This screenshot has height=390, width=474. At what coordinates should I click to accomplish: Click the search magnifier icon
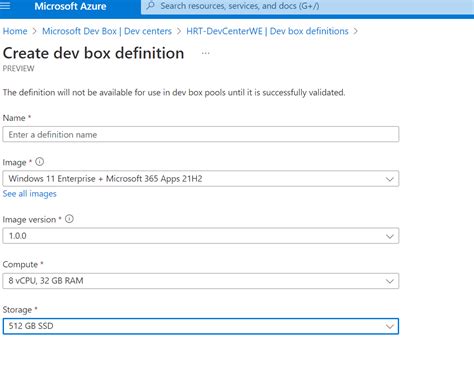tap(151, 6)
